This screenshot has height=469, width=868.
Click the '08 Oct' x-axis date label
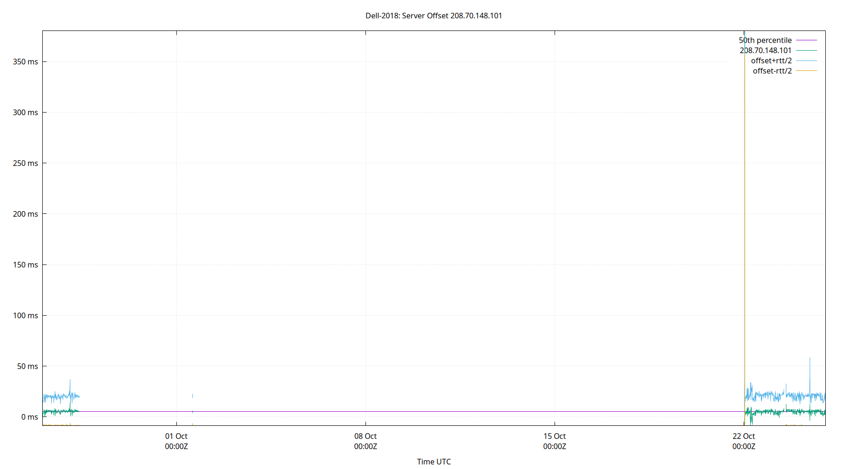[x=365, y=436]
